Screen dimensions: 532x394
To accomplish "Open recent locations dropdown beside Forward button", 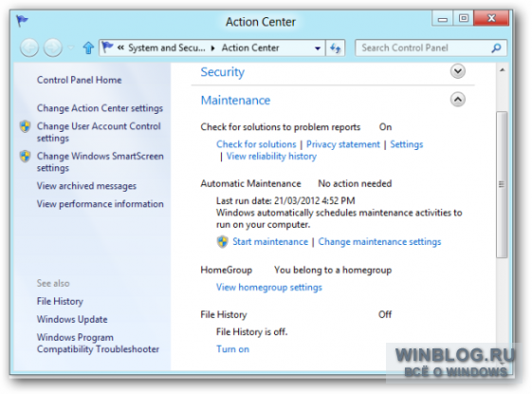I will (x=70, y=47).
